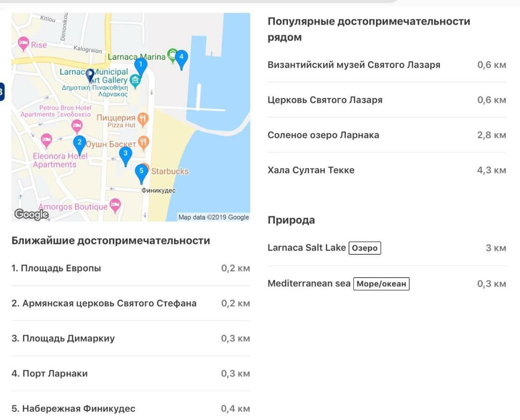
Task: Click the Озеро tag badge
Action: tap(365, 248)
